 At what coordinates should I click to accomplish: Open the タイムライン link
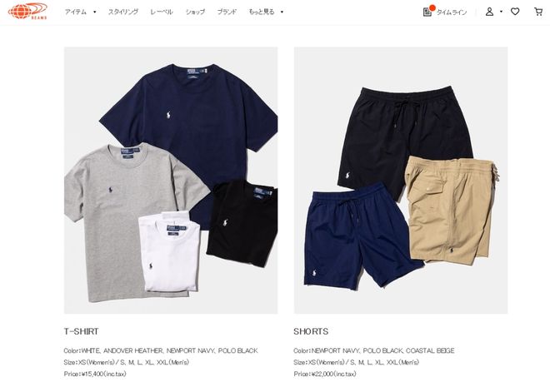coord(452,12)
